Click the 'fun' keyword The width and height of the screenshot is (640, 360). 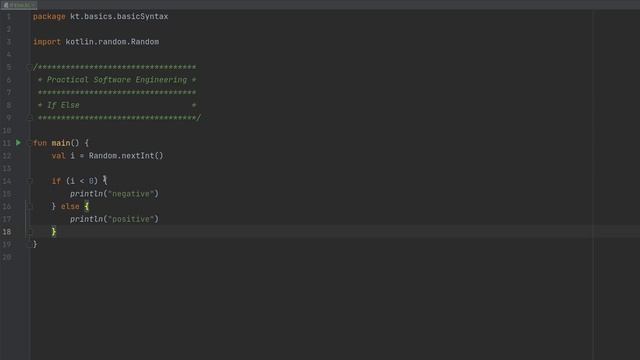coord(40,143)
